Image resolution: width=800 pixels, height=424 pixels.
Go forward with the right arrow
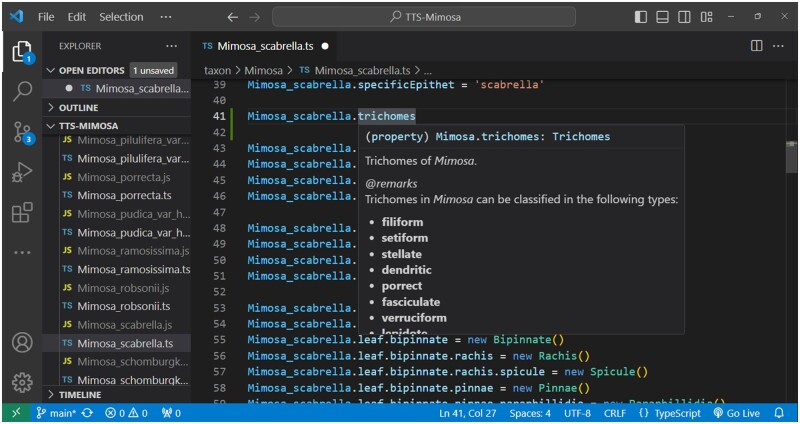pos(255,17)
